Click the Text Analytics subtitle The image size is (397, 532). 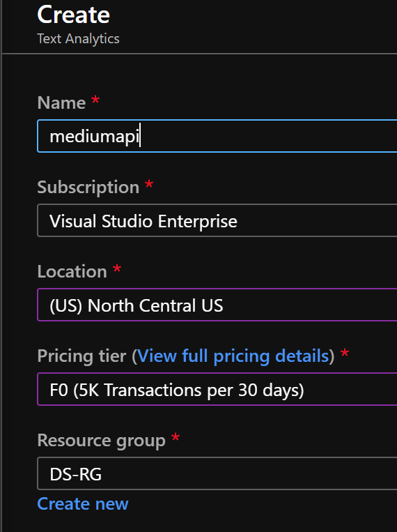[x=78, y=38]
